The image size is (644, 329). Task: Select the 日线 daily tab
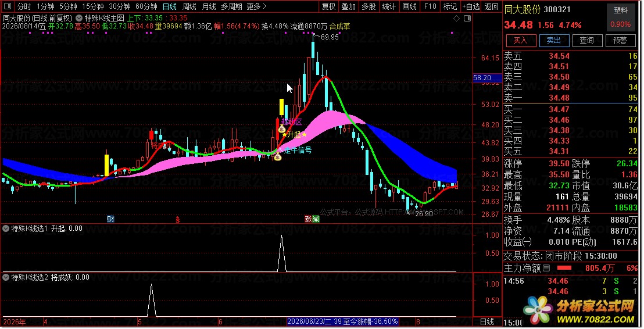[x=169, y=6]
